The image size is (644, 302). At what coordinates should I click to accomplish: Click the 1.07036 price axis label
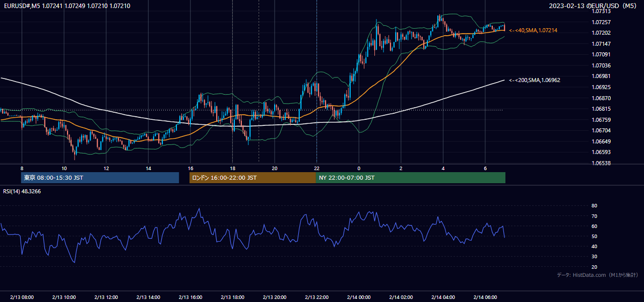coord(601,65)
